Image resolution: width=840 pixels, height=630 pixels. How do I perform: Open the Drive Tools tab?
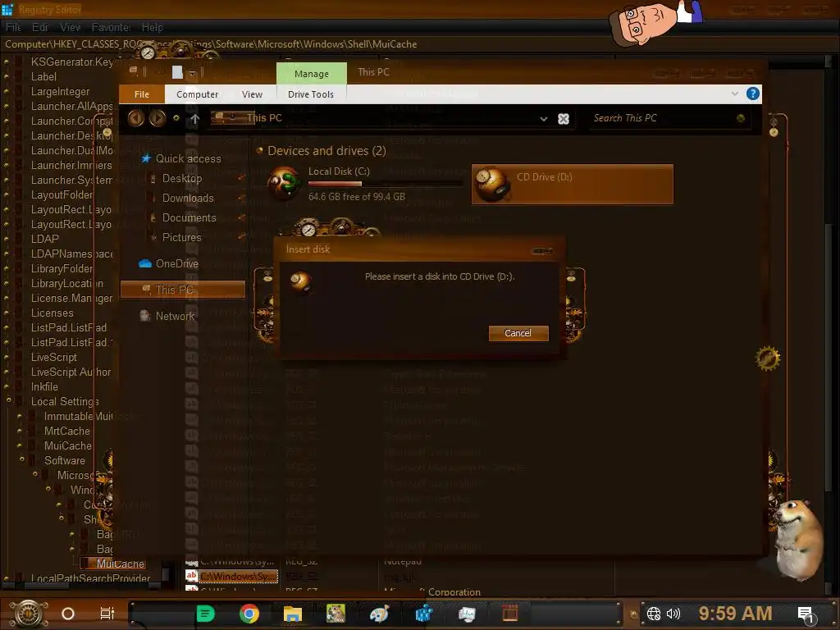[x=311, y=94]
